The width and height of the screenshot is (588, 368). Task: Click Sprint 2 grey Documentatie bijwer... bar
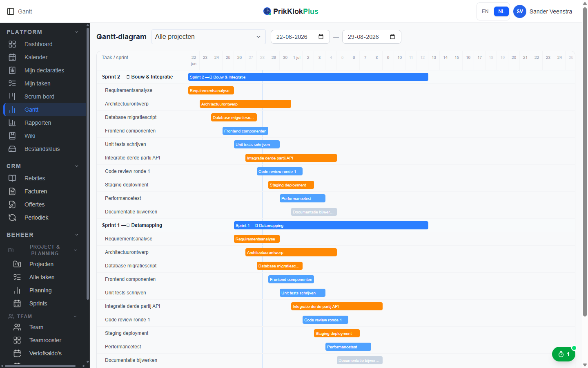(x=314, y=212)
